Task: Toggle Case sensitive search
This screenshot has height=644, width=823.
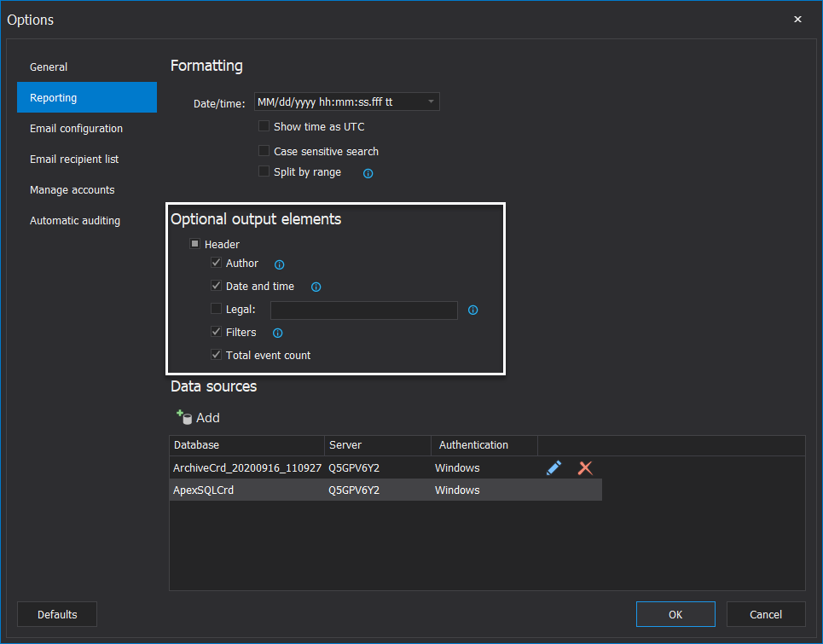Action: point(264,150)
